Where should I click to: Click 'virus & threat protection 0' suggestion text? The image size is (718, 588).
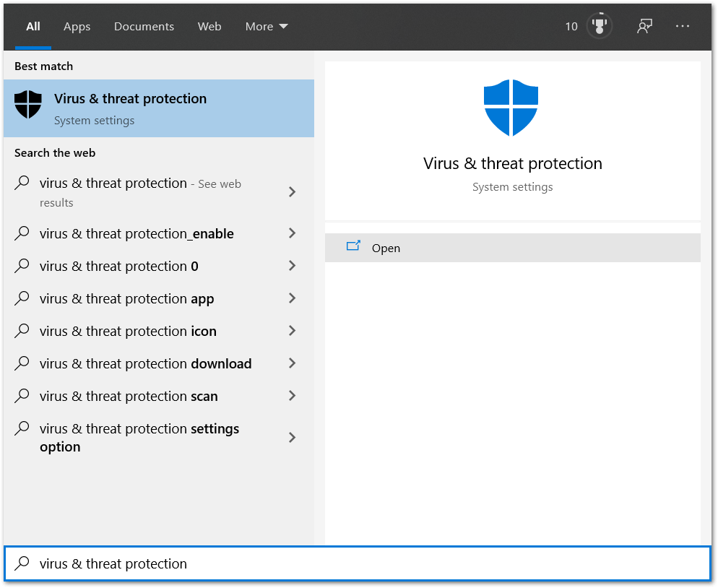(118, 266)
